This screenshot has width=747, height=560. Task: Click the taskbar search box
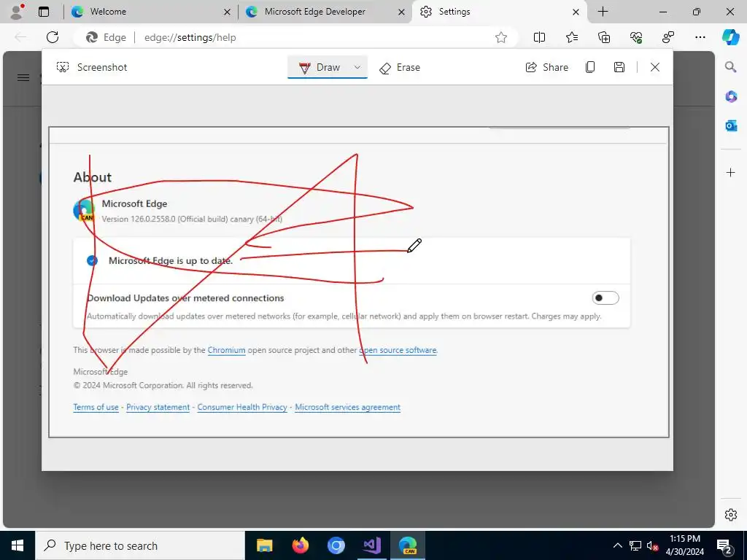coord(140,545)
